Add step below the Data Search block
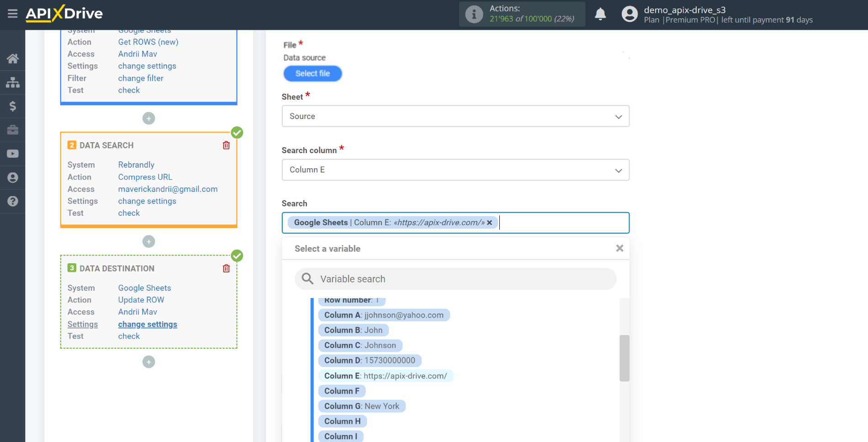The image size is (868, 442). pos(148,241)
